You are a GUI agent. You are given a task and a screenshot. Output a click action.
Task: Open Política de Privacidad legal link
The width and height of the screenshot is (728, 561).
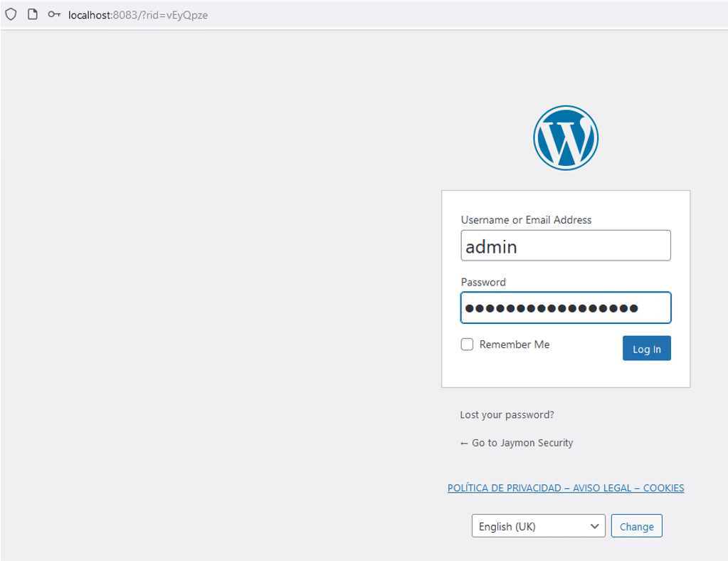click(566, 488)
